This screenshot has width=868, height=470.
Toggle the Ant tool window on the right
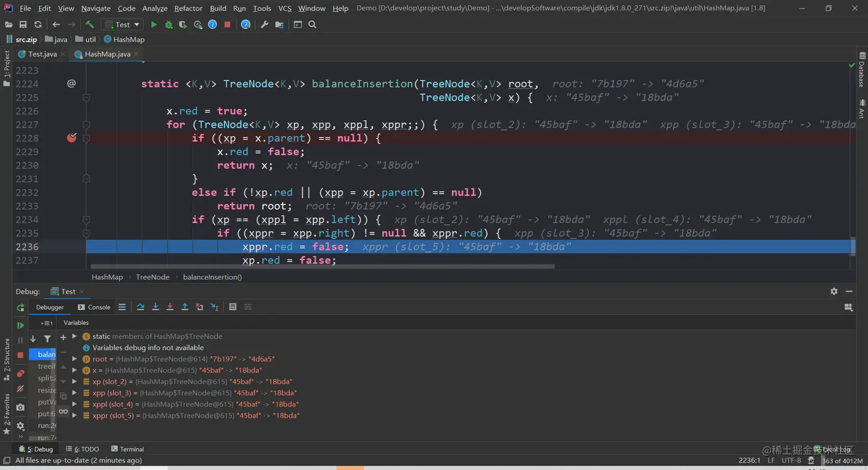862,109
